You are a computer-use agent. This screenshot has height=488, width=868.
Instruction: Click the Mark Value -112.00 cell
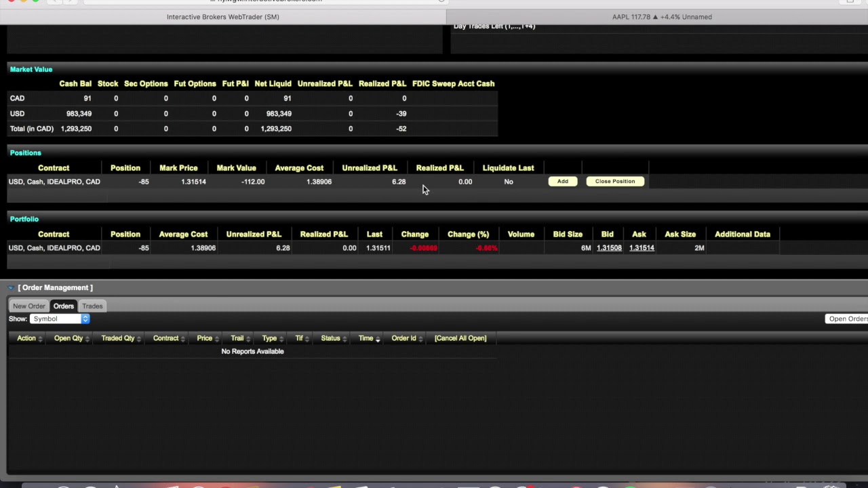(x=253, y=182)
